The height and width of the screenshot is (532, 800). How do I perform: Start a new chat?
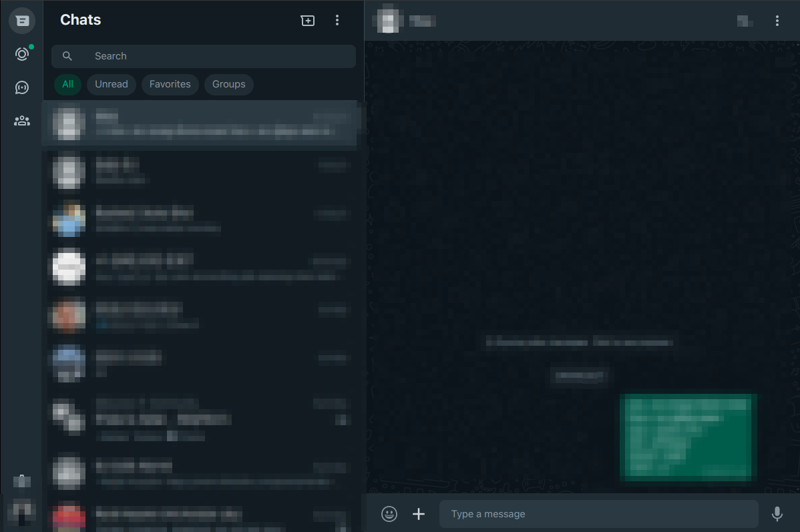(x=308, y=20)
